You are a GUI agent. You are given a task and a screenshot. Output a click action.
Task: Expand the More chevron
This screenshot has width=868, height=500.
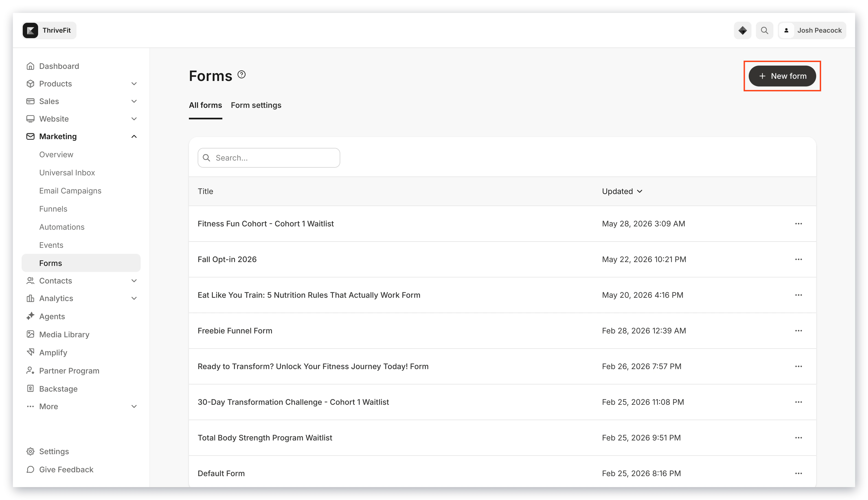click(x=134, y=406)
